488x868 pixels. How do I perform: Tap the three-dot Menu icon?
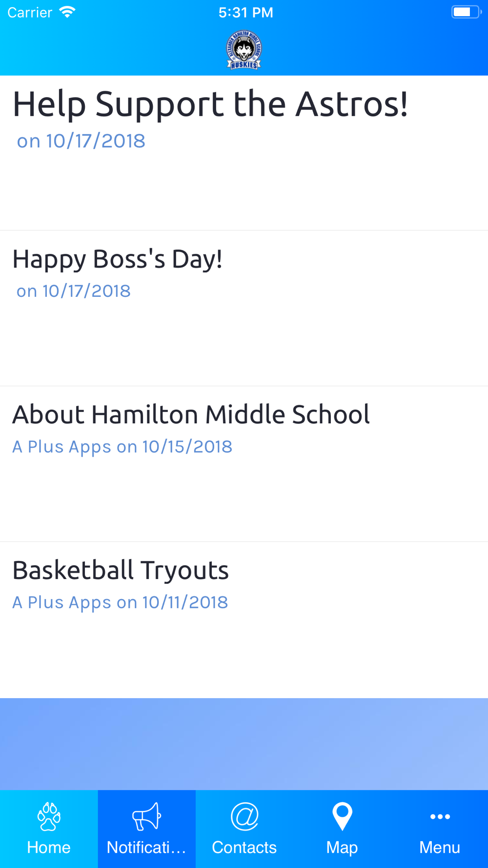pyautogui.click(x=440, y=817)
